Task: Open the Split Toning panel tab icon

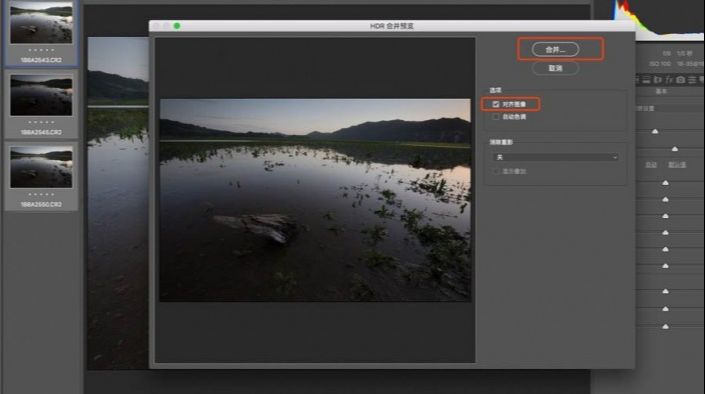Action: coord(647,80)
